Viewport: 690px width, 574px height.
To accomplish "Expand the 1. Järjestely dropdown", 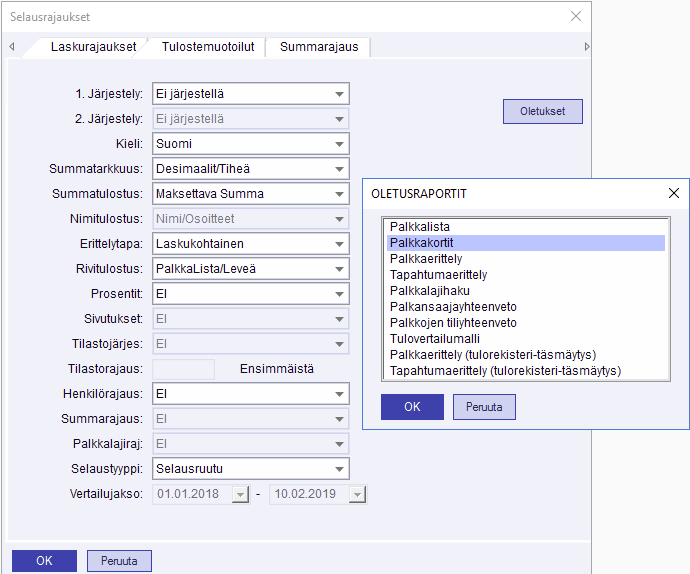I will pos(339,94).
